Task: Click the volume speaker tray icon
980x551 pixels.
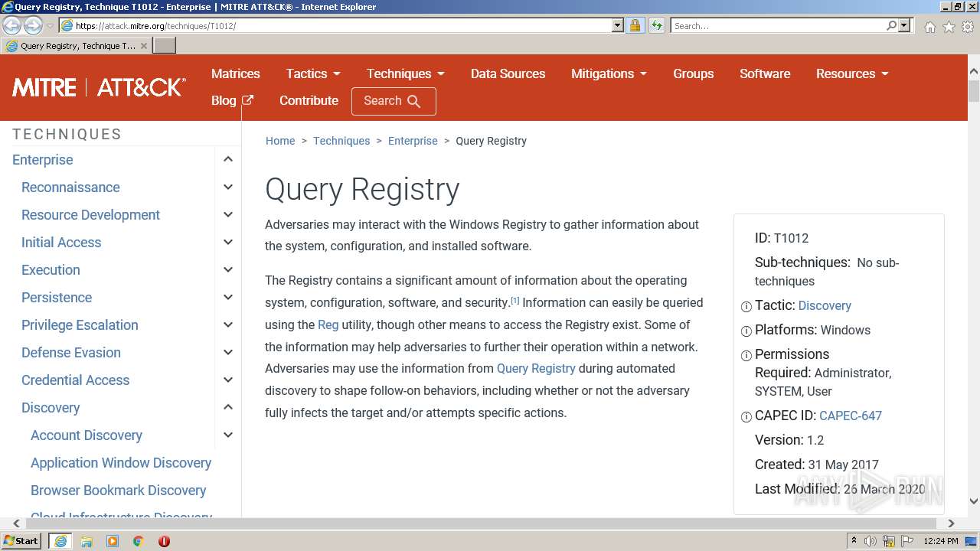Action: click(x=871, y=541)
